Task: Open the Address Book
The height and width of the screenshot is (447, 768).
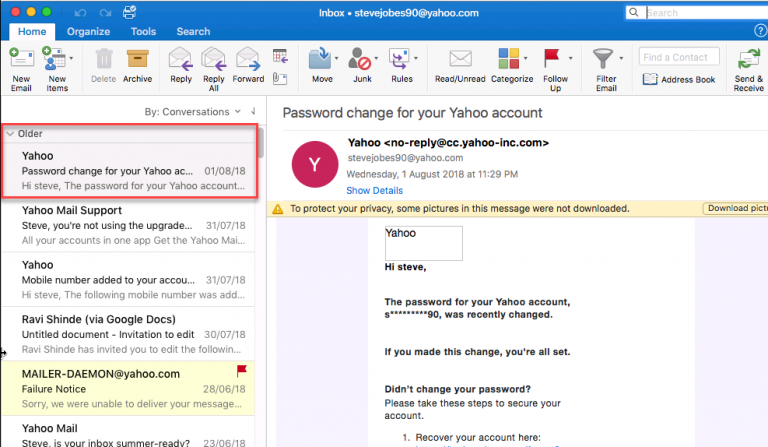Action: coord(679,79)
